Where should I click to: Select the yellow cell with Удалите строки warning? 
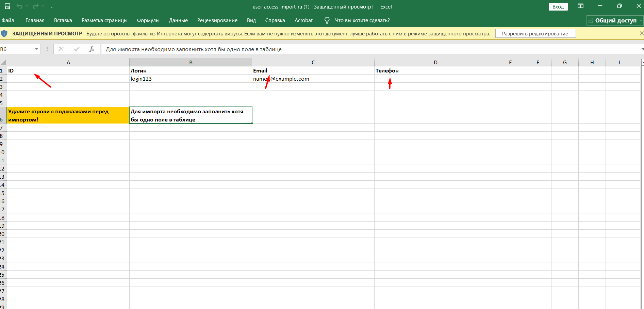68,115
